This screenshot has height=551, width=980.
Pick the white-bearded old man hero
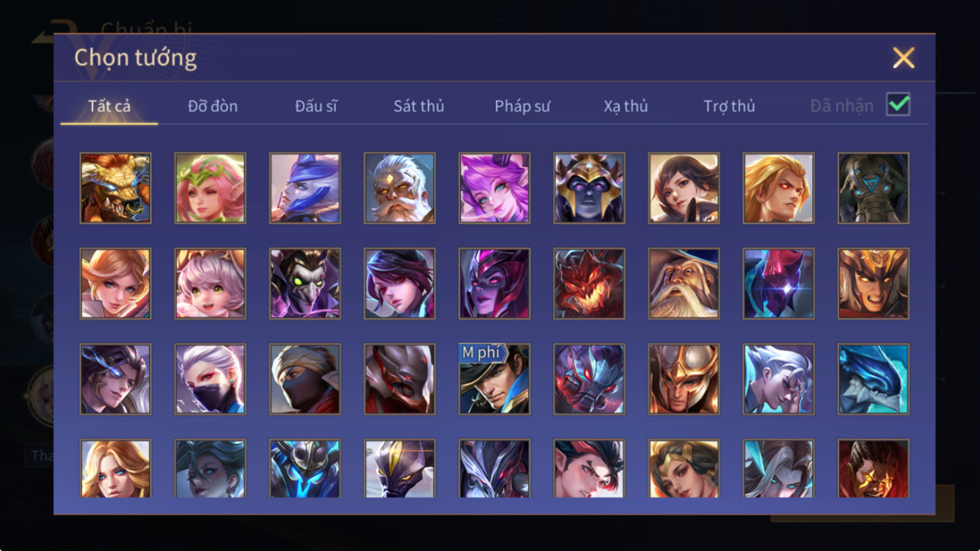pyautogui.click(x=400, y=188)
